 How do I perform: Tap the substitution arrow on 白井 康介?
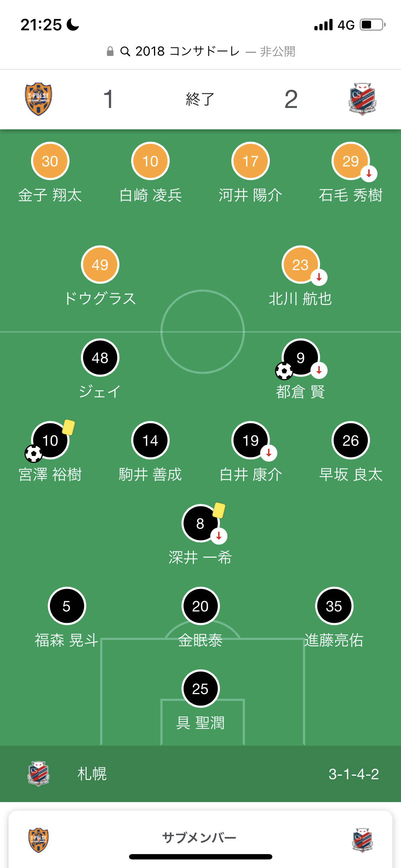269,453
